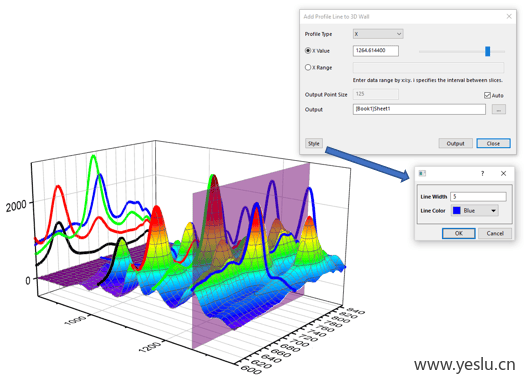Click the 1200 X-axis tick label
This screenshot has width=527, height=384.
click(x=150, y=347)
